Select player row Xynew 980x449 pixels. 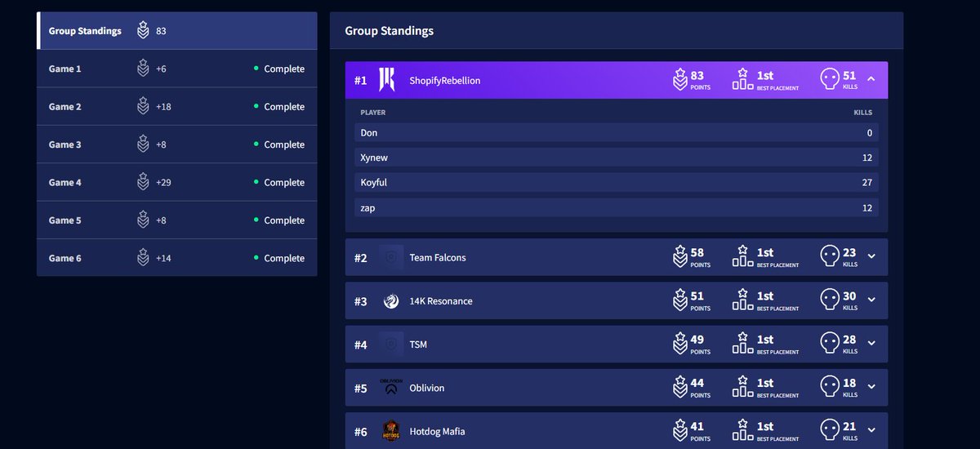pyautogui.click(x=617, y=158)
